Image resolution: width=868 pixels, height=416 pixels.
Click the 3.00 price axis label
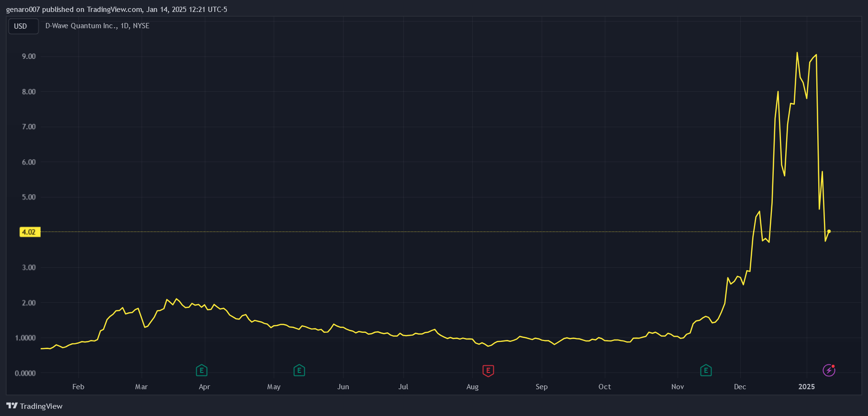[x=29, y=267]
